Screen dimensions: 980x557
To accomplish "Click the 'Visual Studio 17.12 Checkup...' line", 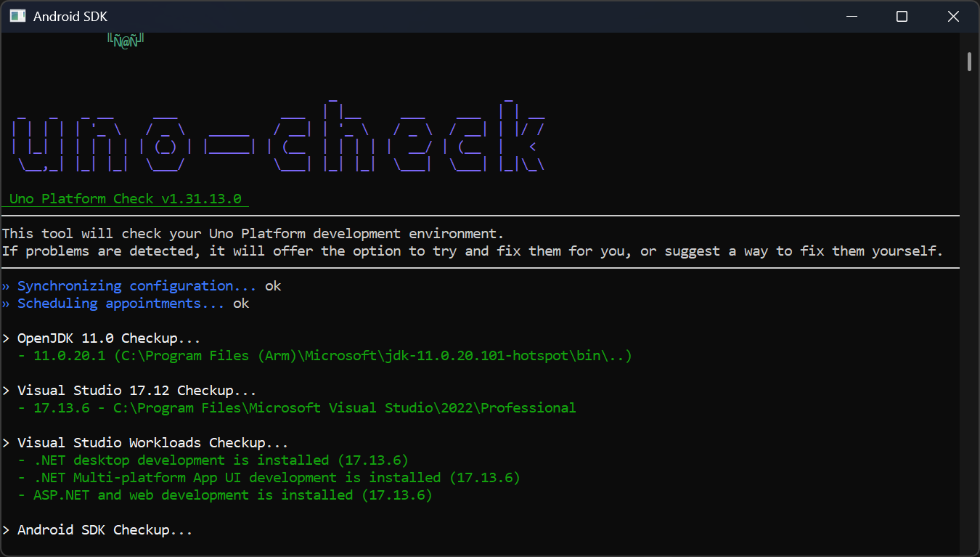I will [129, 391].
